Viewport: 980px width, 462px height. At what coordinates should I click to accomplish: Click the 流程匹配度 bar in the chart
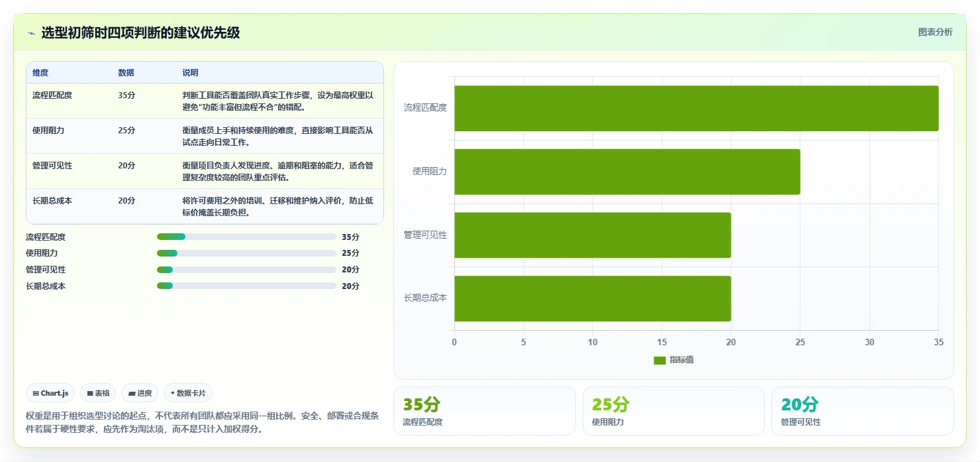(696, 108)
